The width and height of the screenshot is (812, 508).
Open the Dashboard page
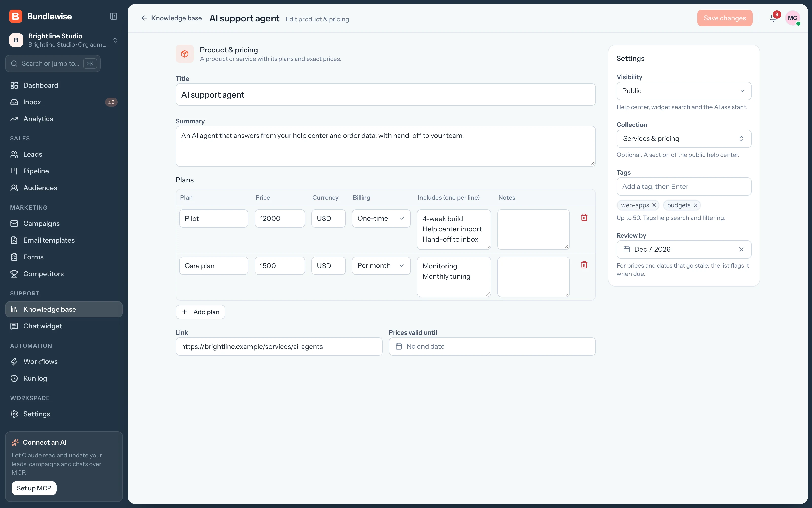click(64, 85)
